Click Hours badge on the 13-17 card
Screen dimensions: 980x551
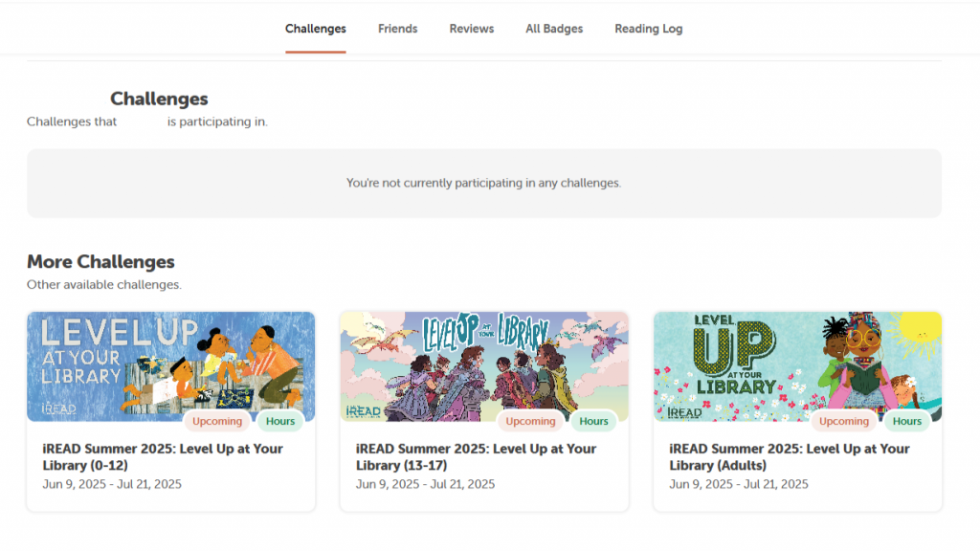click(593, 421)
